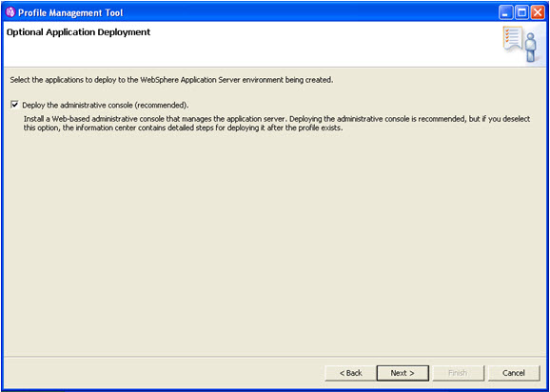550x392 pixels.
Task: Click the Profile Management Tool title bar icon
Action: click(10, 13)
